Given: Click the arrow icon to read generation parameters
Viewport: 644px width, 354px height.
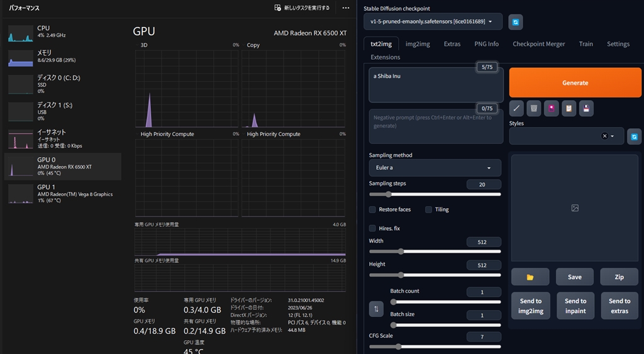Looking at the screenshot, I should pyautogui.click(x=516, y=108).
